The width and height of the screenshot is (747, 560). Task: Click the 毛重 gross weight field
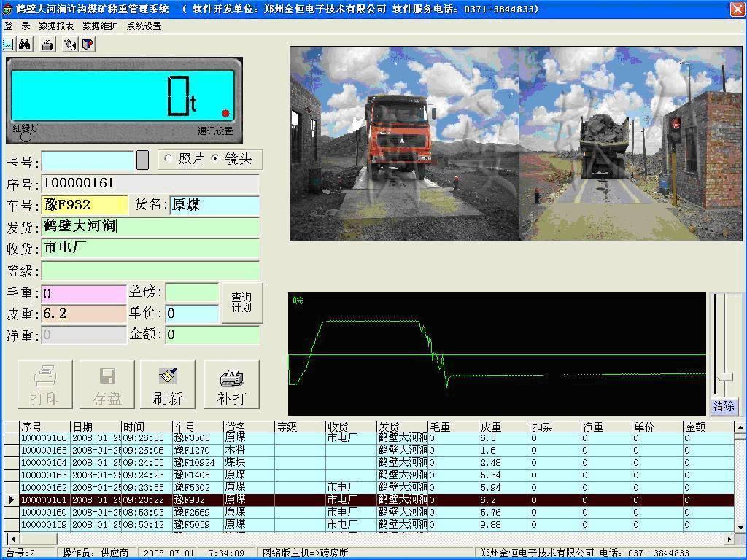tap(84, 293)
